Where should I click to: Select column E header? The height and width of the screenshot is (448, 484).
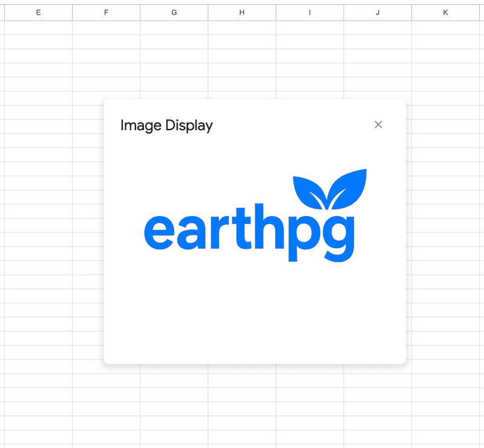38,13
